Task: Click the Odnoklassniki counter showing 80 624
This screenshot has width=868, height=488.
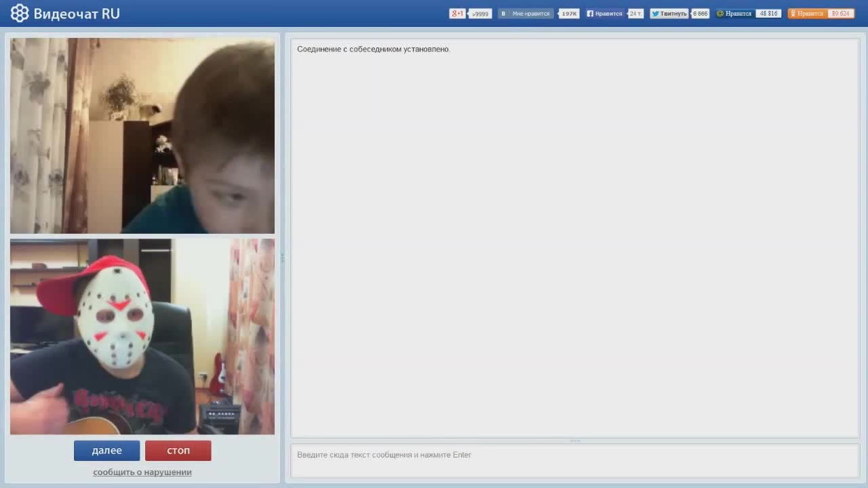Action: pyautogui.click(x=840, y=14)
